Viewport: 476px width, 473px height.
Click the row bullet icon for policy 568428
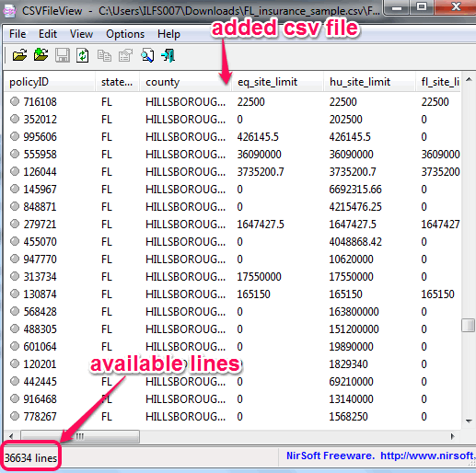15,311
